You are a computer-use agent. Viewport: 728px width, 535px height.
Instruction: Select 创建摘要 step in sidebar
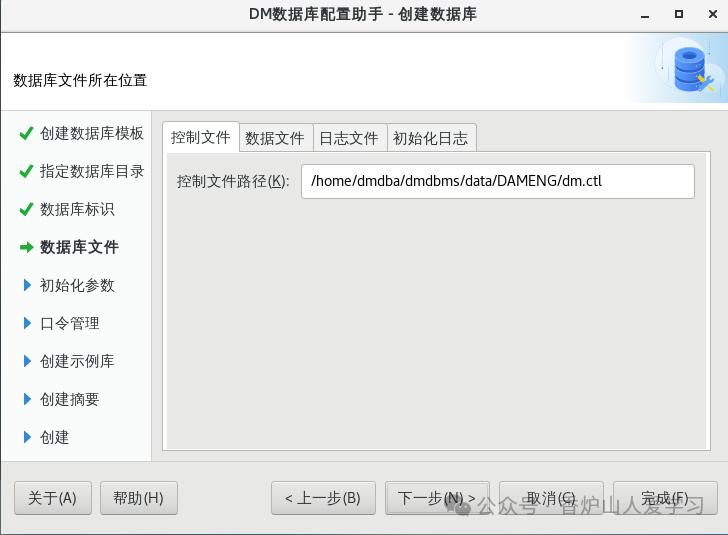pyautogui.click(x=70, y=399)
